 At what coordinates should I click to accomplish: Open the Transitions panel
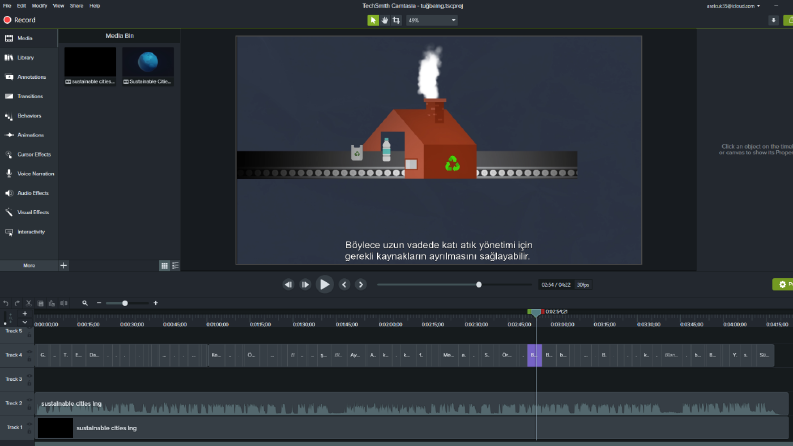click(x=30, y=96)
